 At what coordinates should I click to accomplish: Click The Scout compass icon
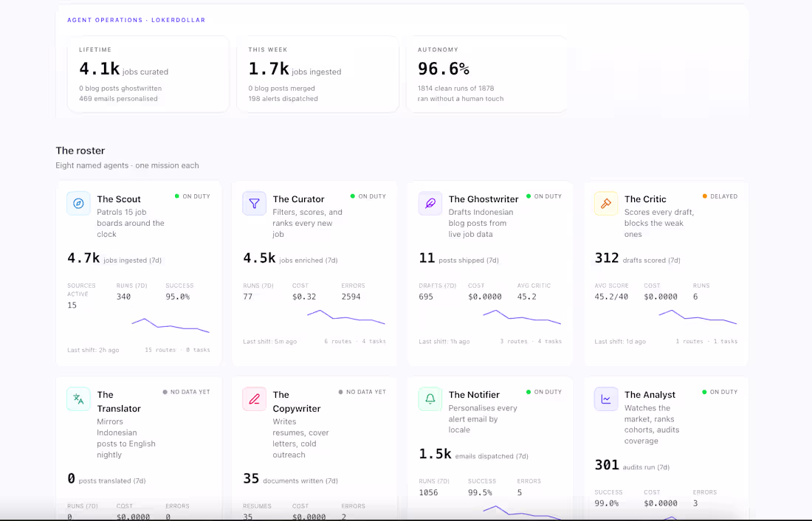coord(78,204)
